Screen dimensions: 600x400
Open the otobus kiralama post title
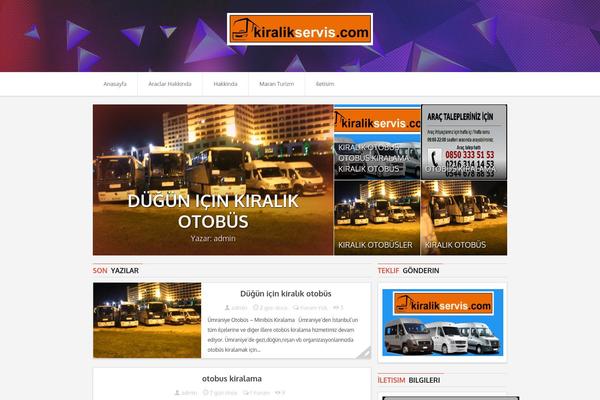pyautogui.click(x=232, y=379)
